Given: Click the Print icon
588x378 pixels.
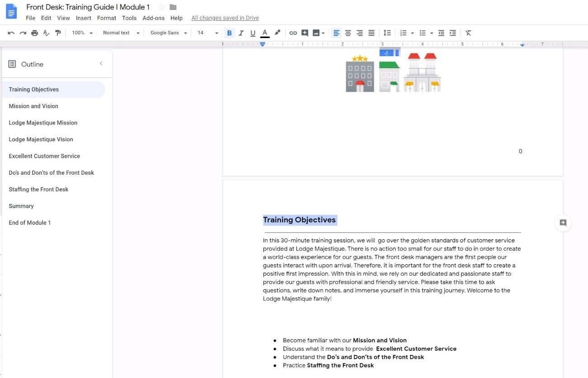Looking at the screenshot, I should point(34,33).
